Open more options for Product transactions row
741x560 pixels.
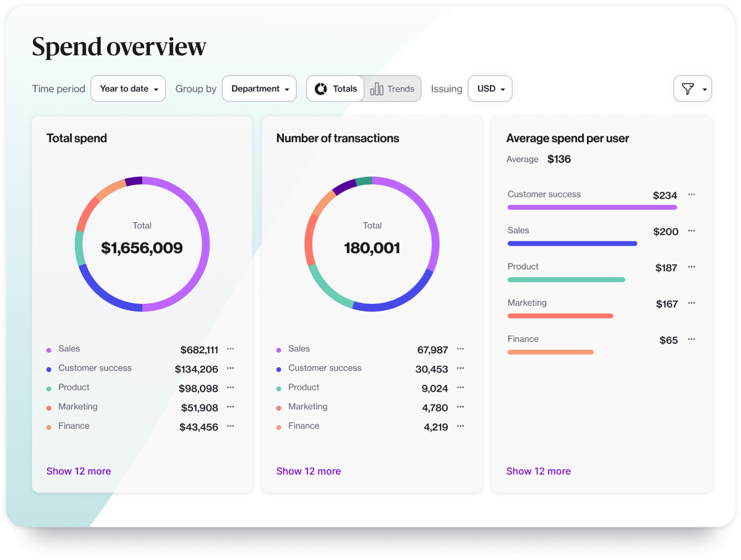point(460,387)
